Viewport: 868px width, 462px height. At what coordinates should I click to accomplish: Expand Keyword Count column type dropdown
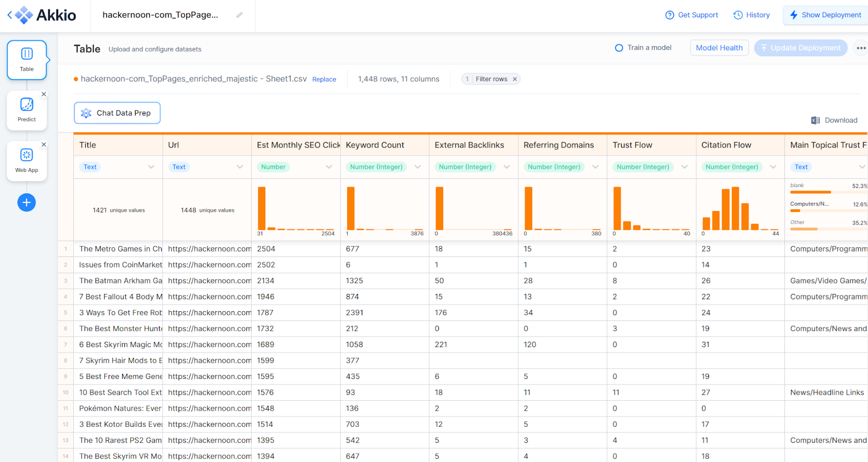(418, 167)
